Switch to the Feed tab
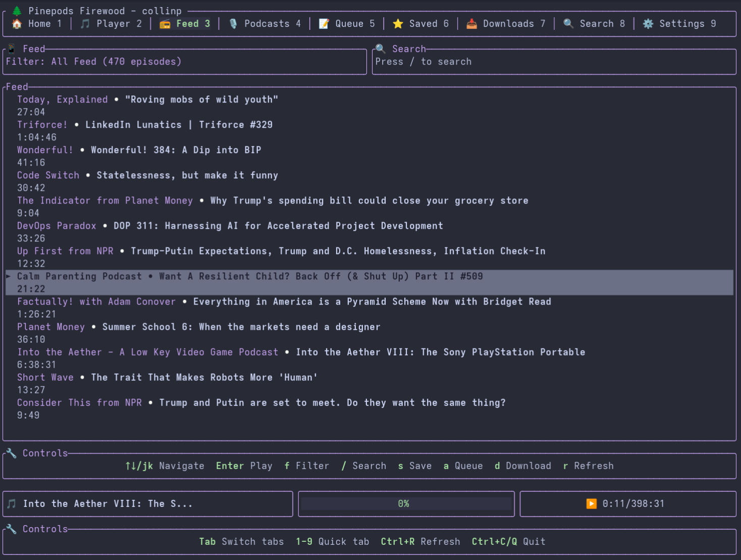Screen dimensions: 741x560 [x=187, y=24]
